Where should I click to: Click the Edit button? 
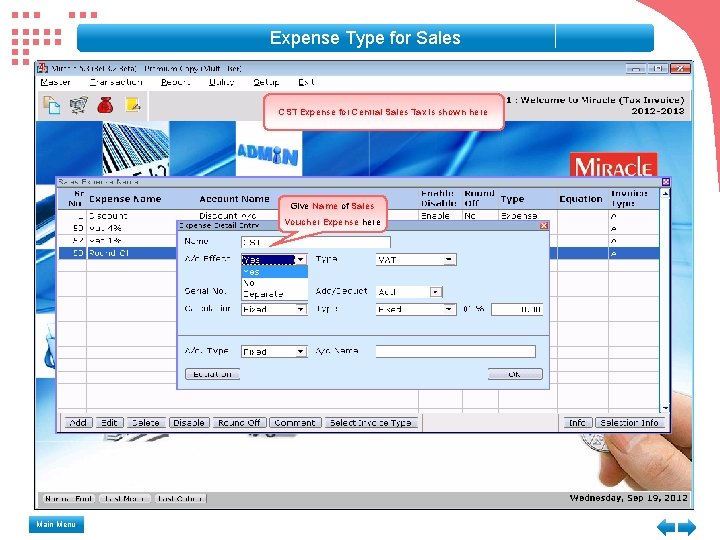click(x=109, y=422)
